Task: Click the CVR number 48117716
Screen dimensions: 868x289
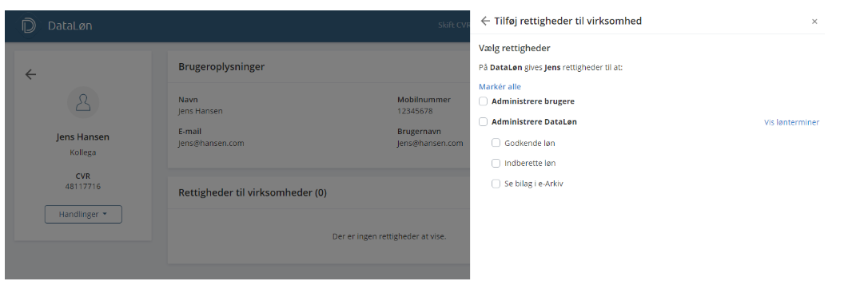Action: [x=83, y=187]
